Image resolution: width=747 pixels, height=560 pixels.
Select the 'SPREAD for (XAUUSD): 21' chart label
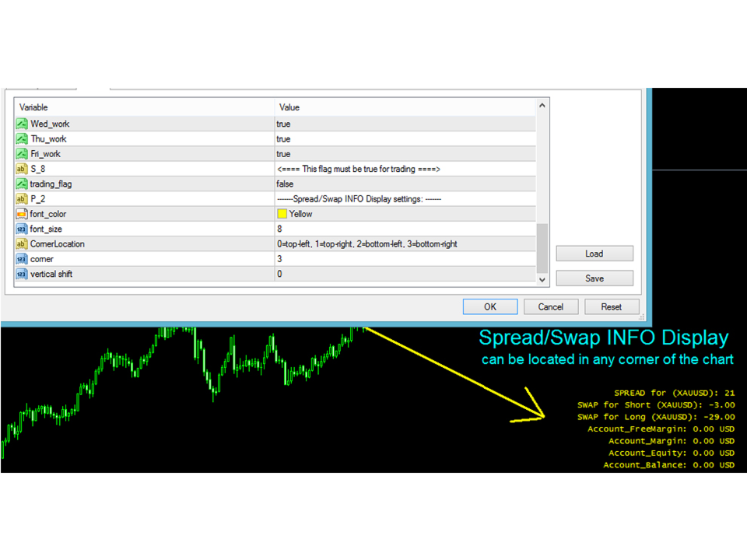pos(674,393)
